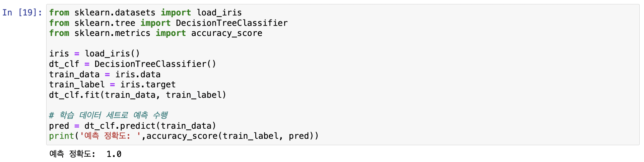Click the Korean comment line
Image resolution: width=644 pixels, height=162 pixels.
[x=108, y=115]
